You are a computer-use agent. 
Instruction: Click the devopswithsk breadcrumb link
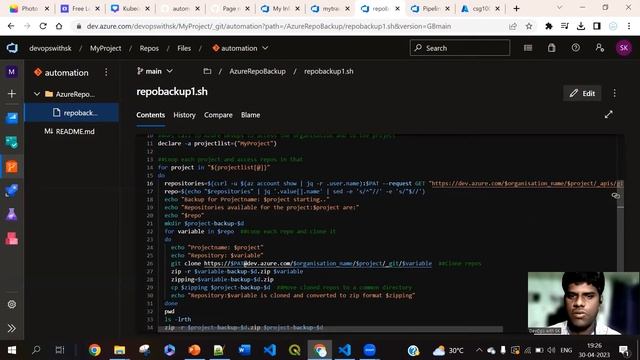point(50,48)
